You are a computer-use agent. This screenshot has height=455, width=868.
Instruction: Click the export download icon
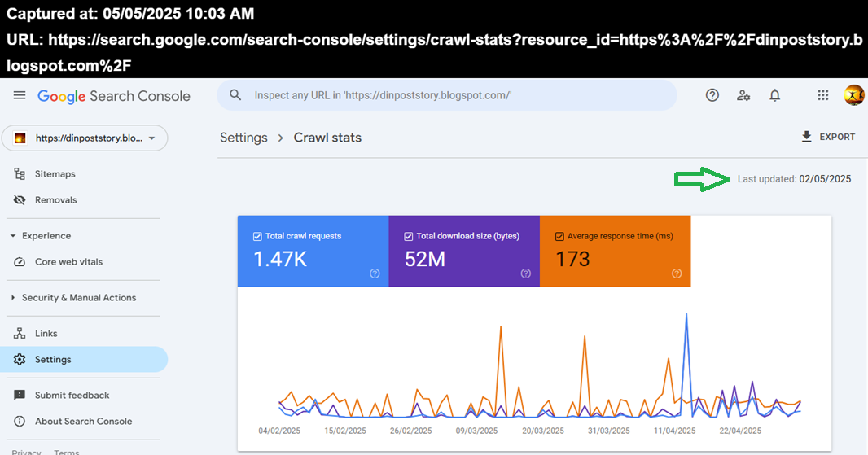[807, 137]
